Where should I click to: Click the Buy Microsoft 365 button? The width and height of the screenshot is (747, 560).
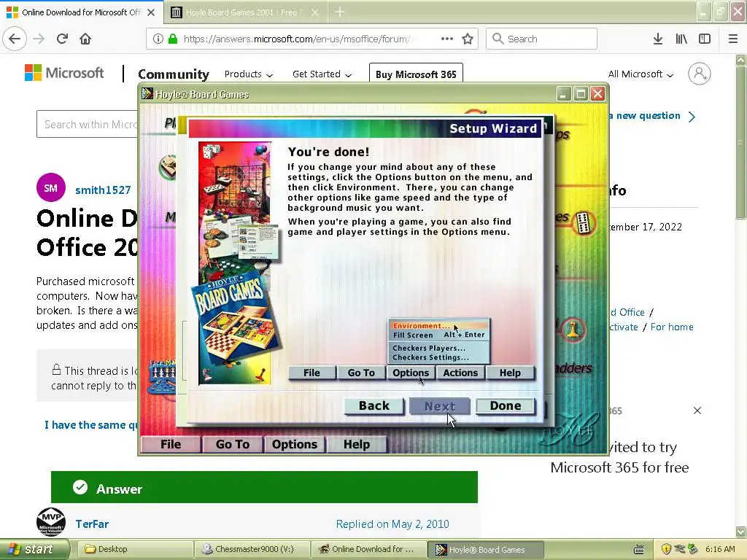pyautogui.click(x=416, y=74)
